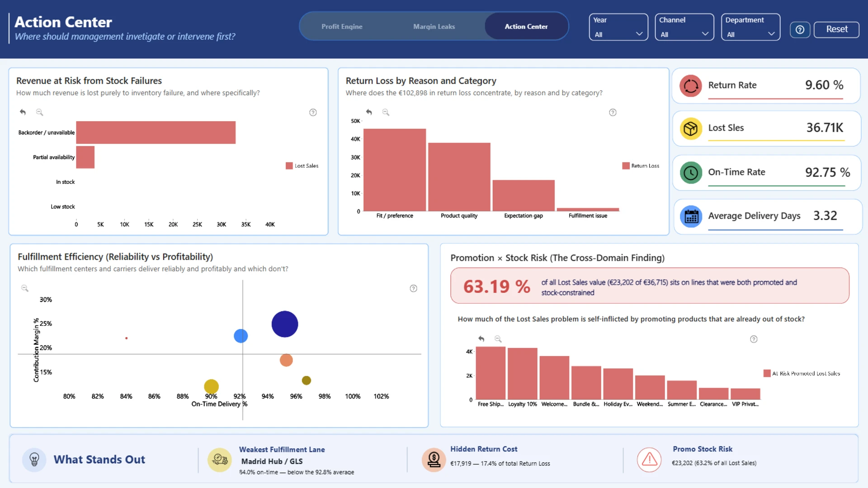This screenshot has height=488, width=868.
Task: Select the Action Center tab
Action: [526, 27]
